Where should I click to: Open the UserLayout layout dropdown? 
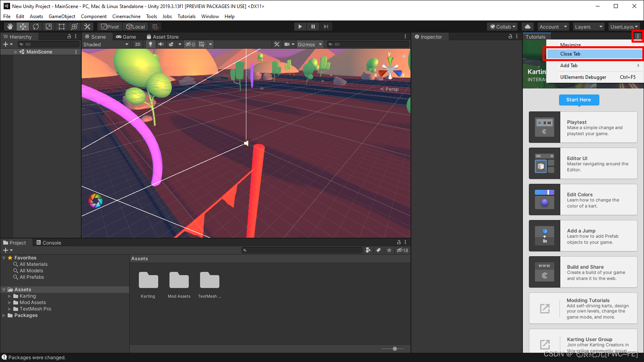tap(624, 27)
